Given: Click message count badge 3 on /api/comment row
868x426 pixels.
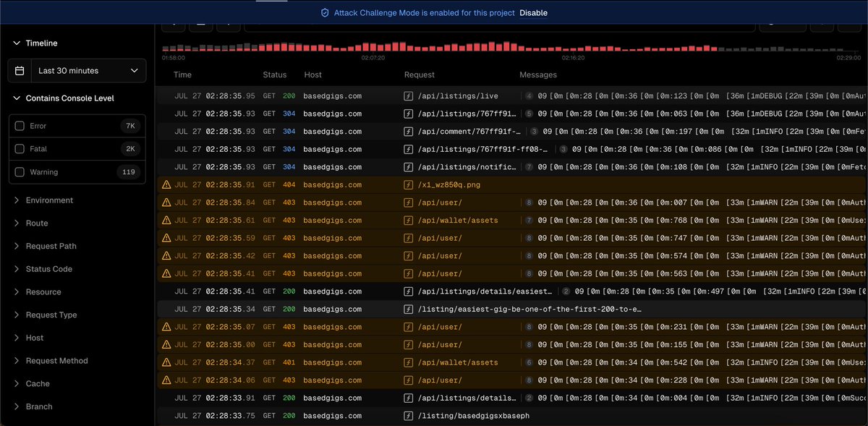Looking at the screenshot, I should click(534, 132).
